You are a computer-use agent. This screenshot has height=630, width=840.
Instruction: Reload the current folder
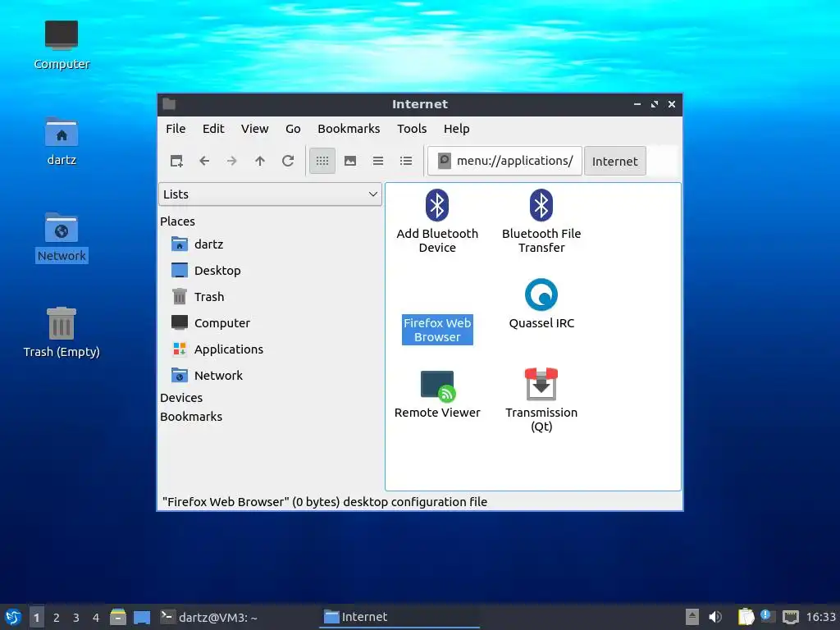[288, 161]
